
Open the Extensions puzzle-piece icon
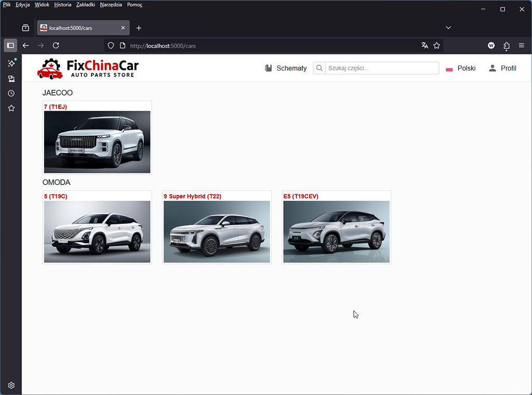tap(507, 46)
